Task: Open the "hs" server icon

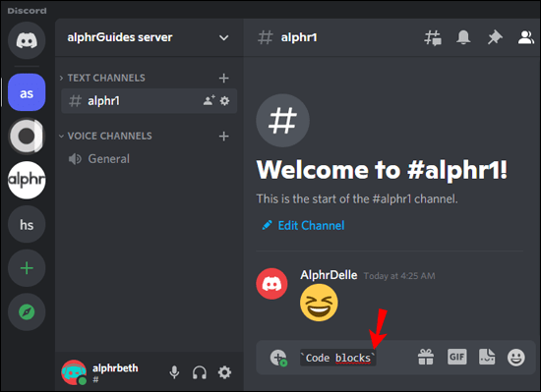Action: click(27, 225)
